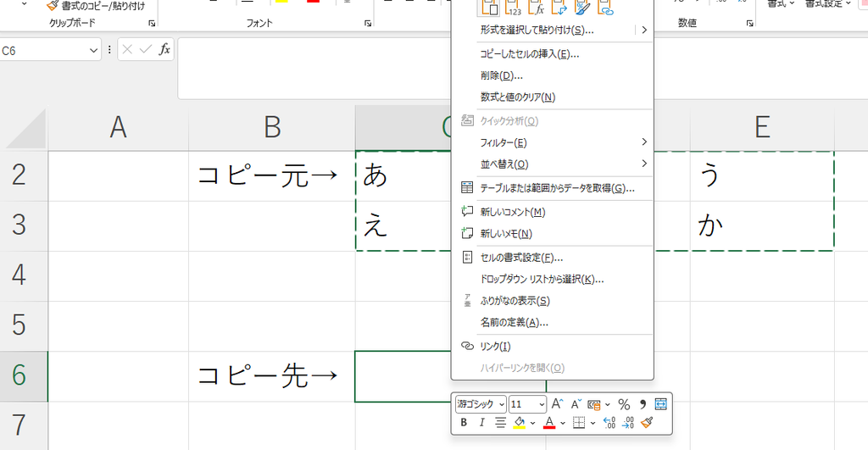868x450 pixels.
Task: Open font color dropdown arrow in mini toolbar
Action: [x=563, y=423]
